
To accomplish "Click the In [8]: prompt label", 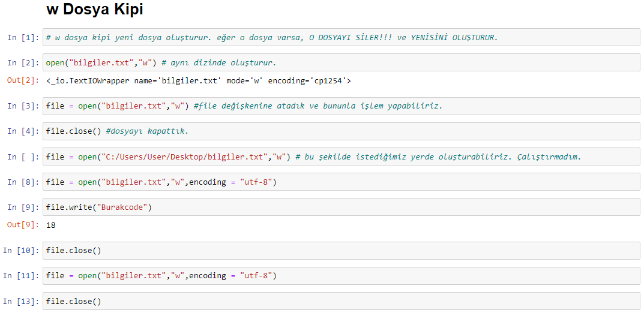I will 23,182.
